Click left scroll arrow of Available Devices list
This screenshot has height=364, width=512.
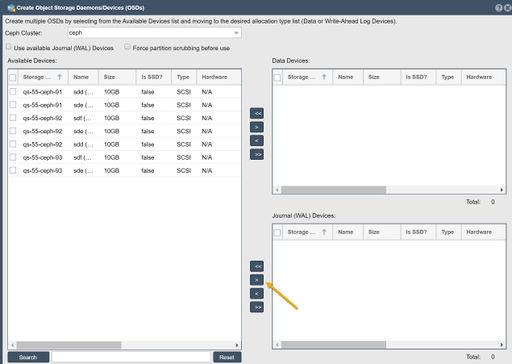tap(12, 345)
